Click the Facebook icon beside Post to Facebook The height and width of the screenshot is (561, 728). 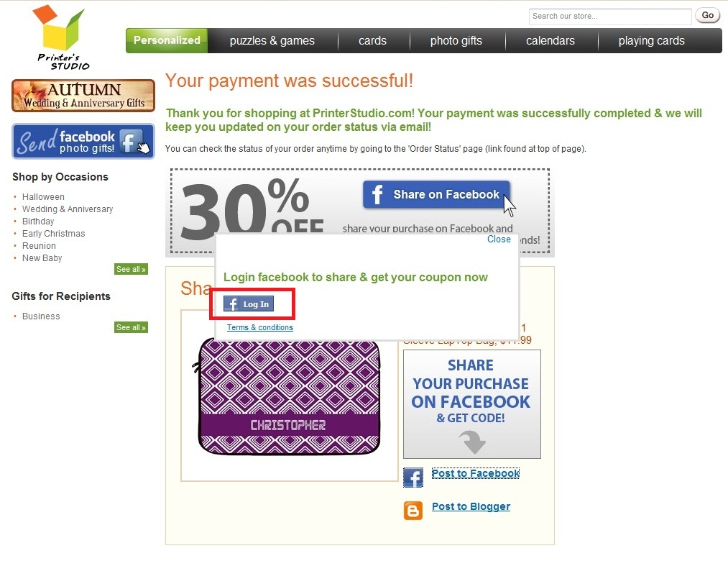click(x=413, y=478)
